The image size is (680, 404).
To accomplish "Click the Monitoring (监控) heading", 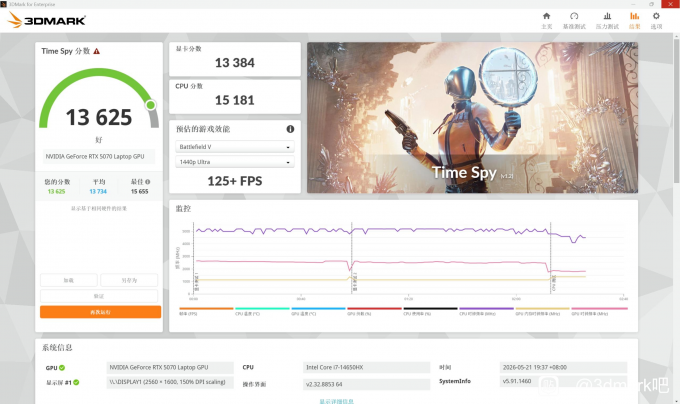I will 183,209.
